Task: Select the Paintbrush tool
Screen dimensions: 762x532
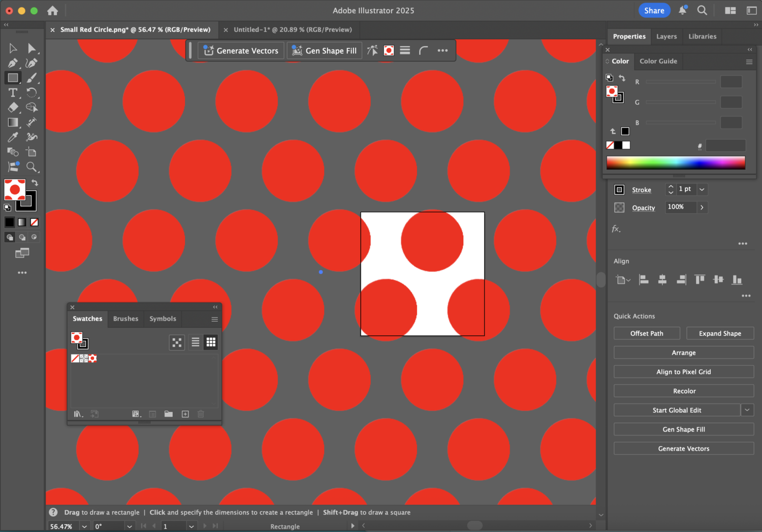Action: pyautogui.click(x=31, y=78)
